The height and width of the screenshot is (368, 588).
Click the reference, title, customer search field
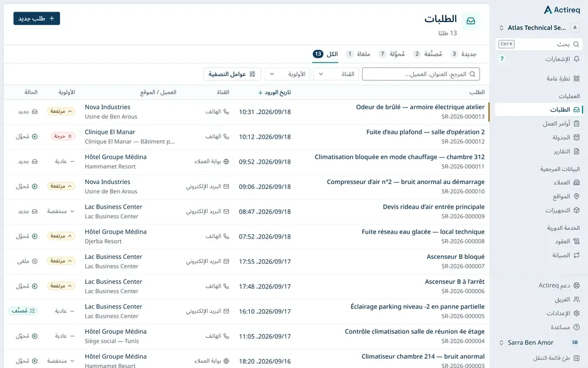pos(421,74)
